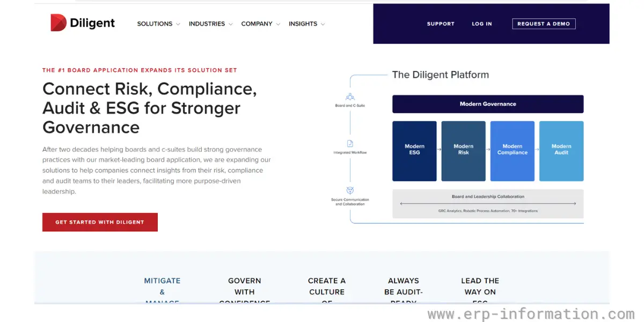The height and width of the screenshot is (322, 644).
Task: Expand the Industries dropdown chevron
Action: (x=230, y=24)
